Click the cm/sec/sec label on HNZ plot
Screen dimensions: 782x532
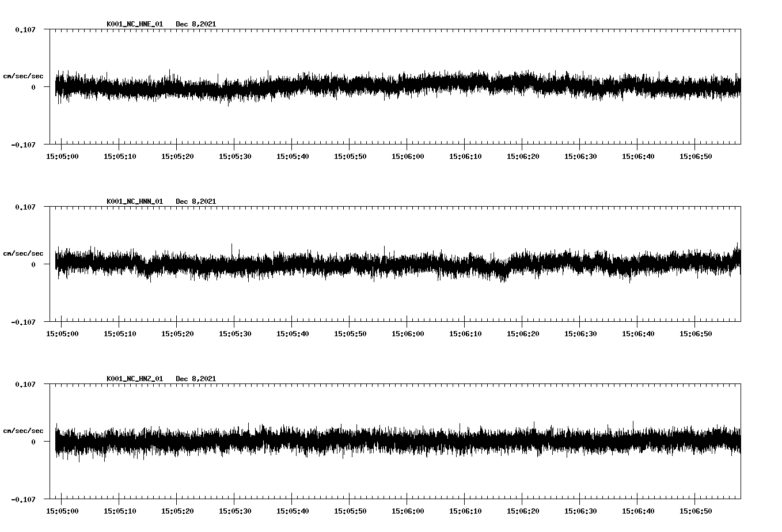pyautogui.click(x=23, y=431)
